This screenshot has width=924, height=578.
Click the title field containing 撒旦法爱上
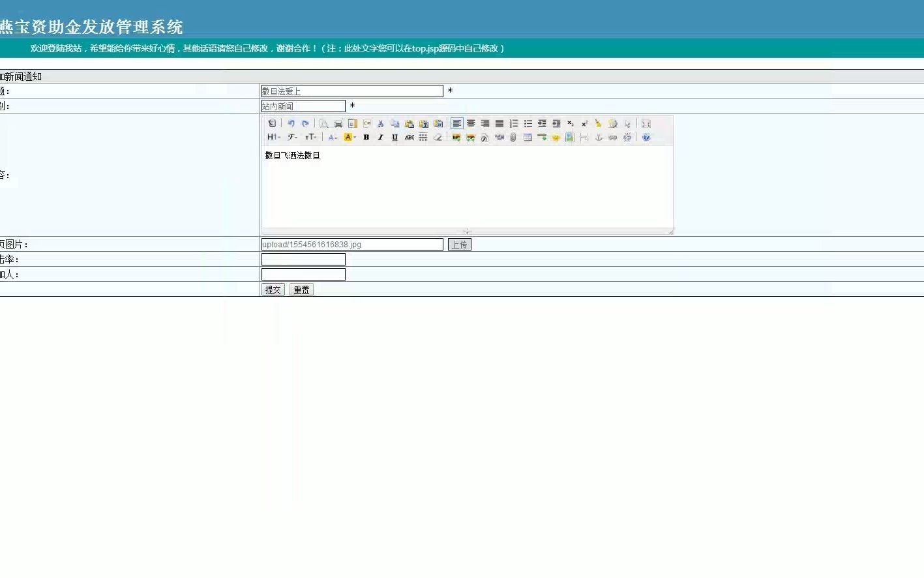pyautogui.click(x=352, y=91)
